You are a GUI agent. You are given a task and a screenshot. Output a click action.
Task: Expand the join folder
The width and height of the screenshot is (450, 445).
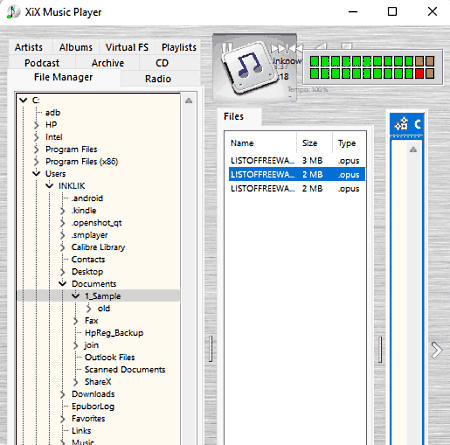pyautogui.click(x=76, y=345)
